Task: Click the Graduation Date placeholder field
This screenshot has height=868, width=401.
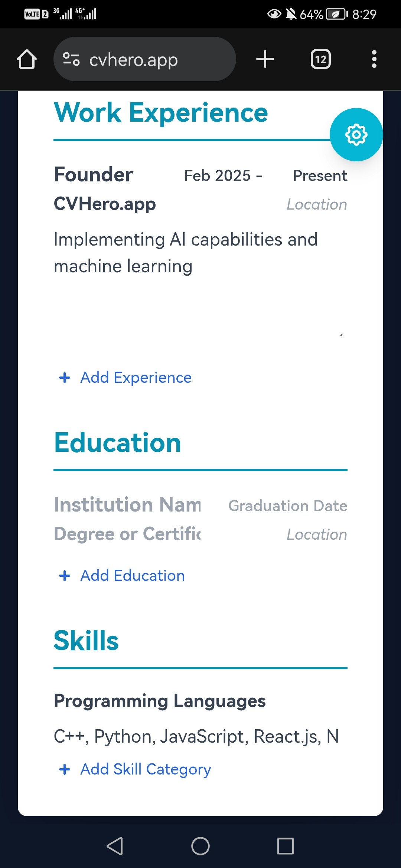Action: tap(288, 506)
